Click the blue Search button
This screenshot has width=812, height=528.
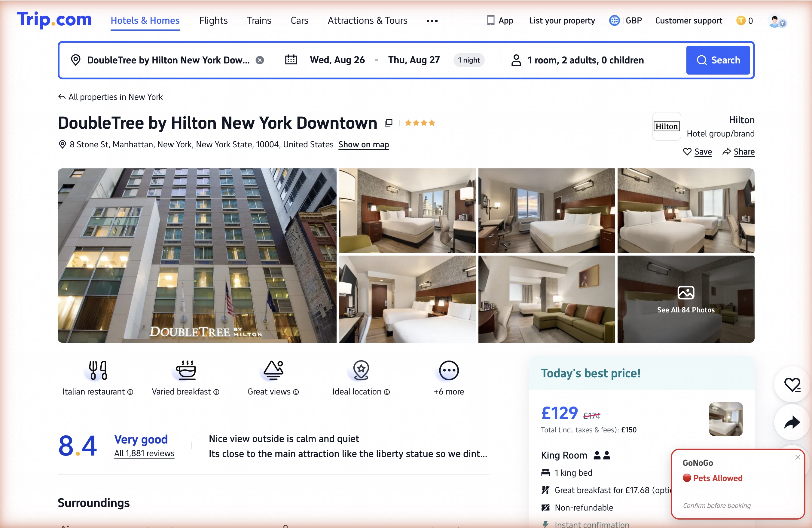click(718, 60)
